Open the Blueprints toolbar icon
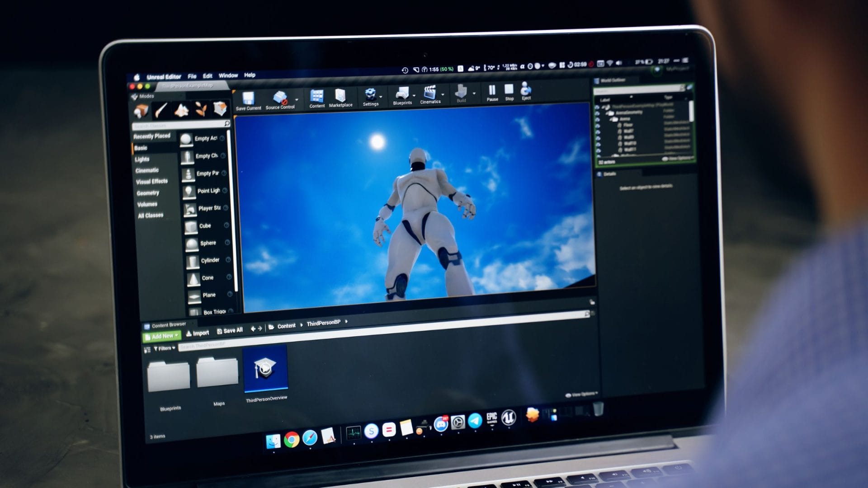868x488 pixels. pos(401,93)
